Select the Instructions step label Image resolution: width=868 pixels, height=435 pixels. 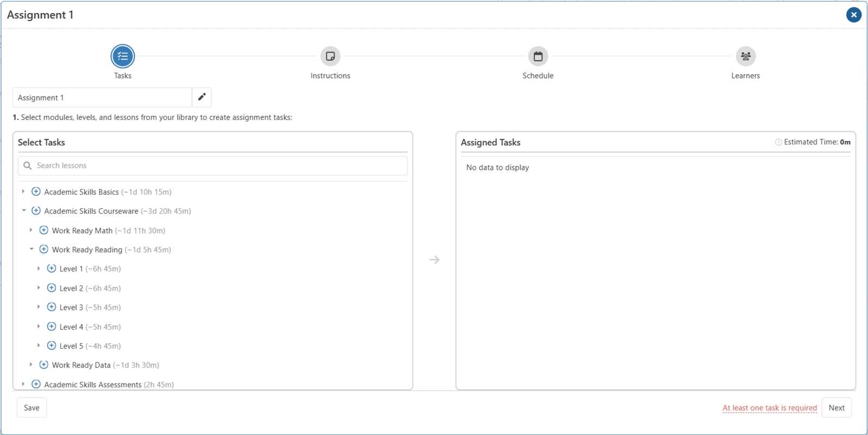point(330,76)
